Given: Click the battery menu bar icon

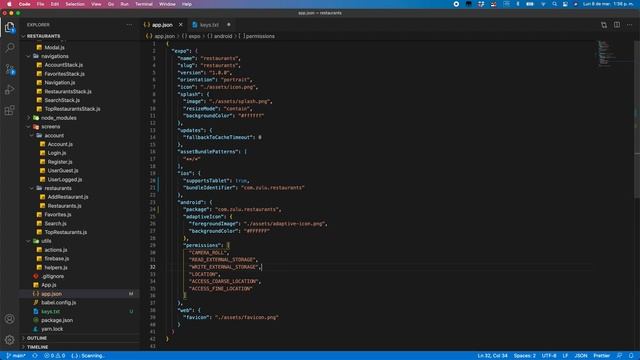Looking at the screenshot, I should pos(530,4).
